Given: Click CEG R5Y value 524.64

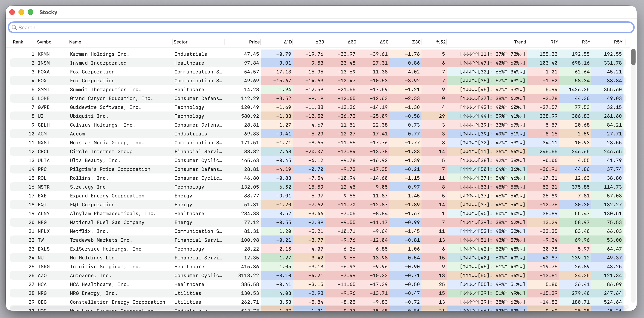Looking at the screenshot, I should tap(612, 302).
